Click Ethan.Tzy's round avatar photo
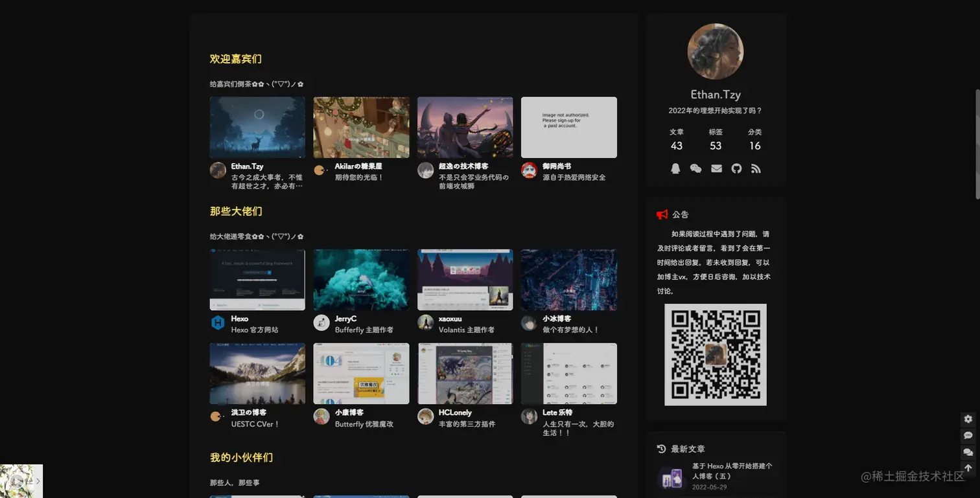 pos(716,51)
